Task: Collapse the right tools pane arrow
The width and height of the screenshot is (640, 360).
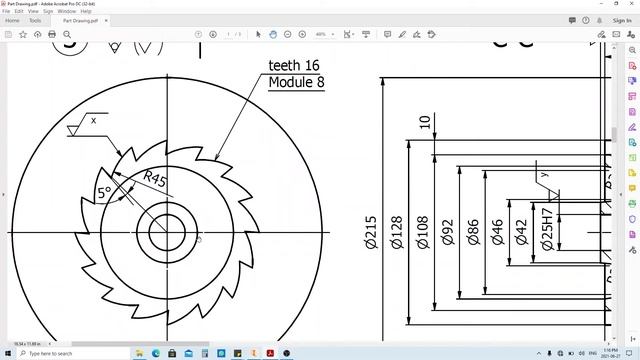Action: 632,339
